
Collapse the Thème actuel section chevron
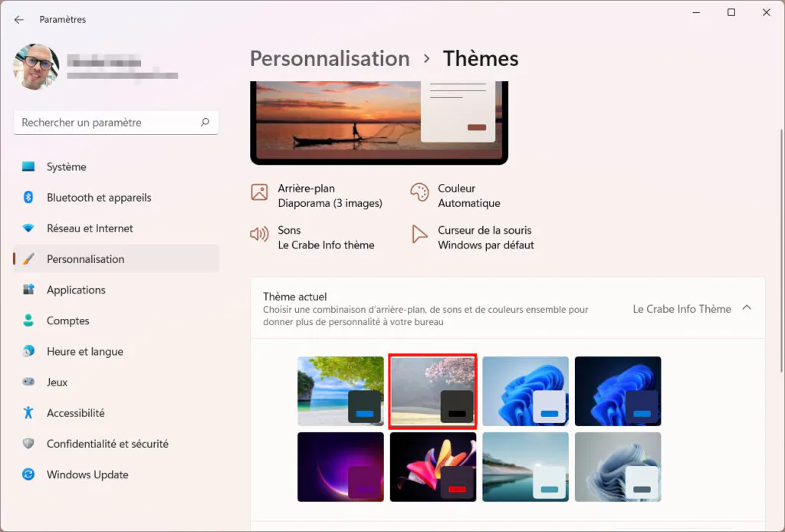747,308
